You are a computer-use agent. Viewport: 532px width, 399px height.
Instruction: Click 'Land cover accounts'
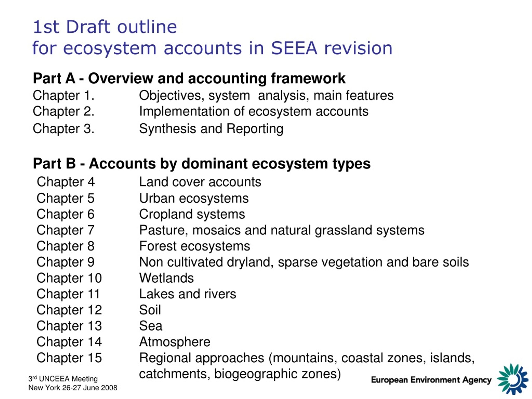pos(200,182)
